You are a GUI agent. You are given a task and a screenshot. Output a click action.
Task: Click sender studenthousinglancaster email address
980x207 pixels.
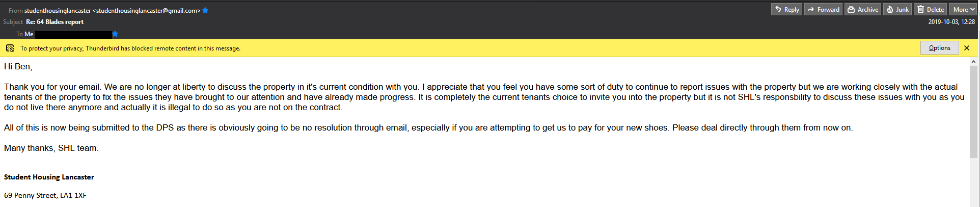[112, 11]
